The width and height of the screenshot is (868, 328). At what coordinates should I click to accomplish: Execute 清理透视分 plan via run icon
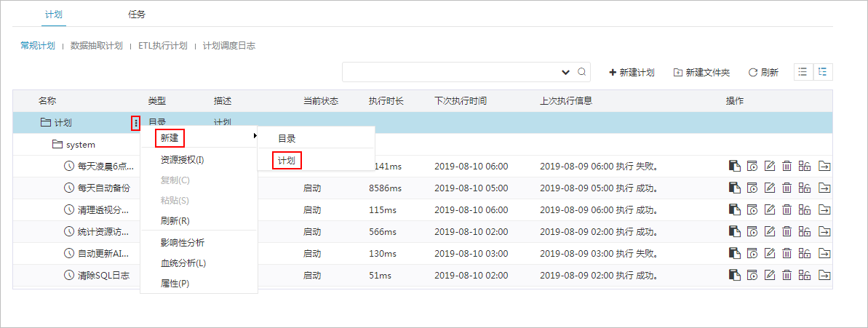click(x=752, y=209)
